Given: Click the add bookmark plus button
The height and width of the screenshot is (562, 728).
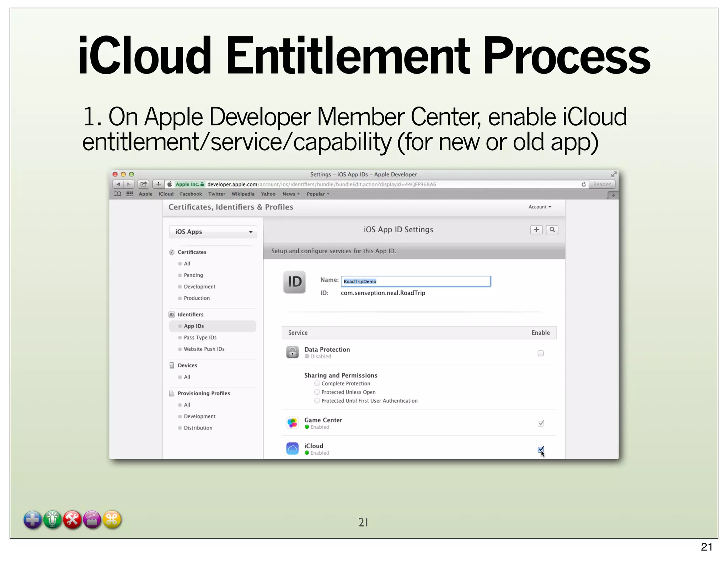Looking at the screenshot, I should coord(159,184).
